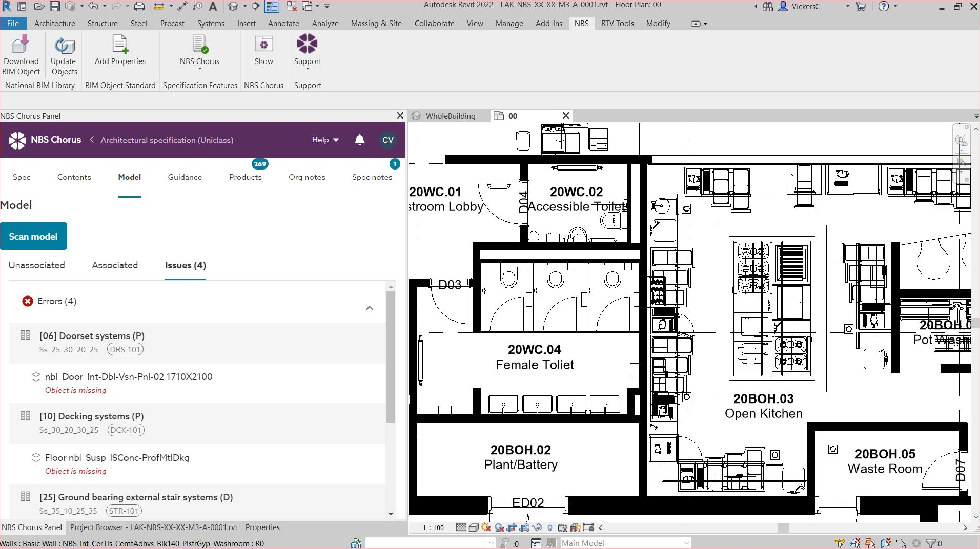Toggle Shadows in the view control bar
Image resolution: width=980 pixels, height=549 pixels.
click(x=498, y=527)
